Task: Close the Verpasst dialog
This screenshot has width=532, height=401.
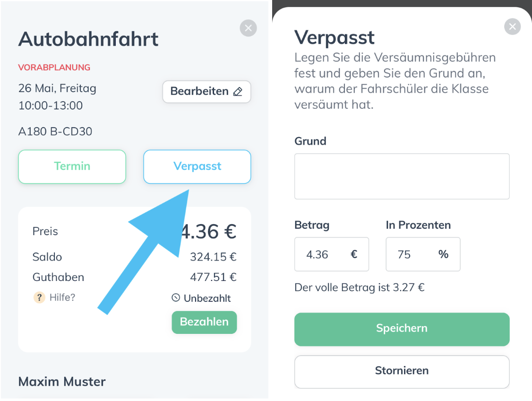Action: (x=512, y=26)
